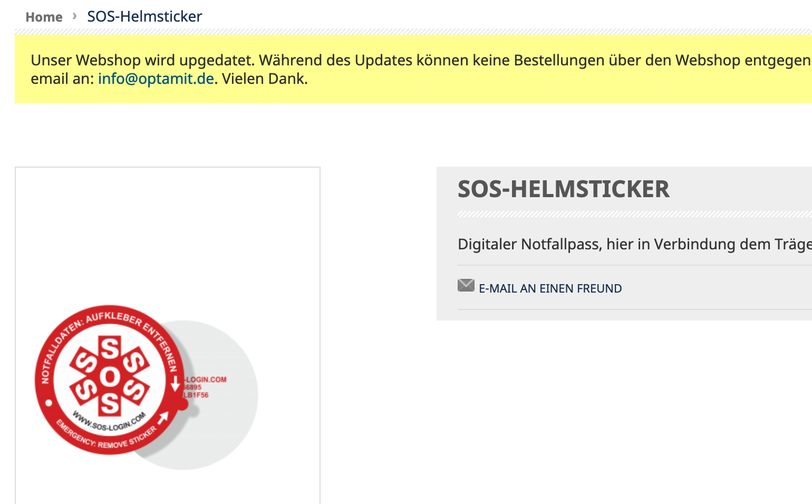
Task: Click the red SOS star emblem on the sticker
Action: pos(110,376)
